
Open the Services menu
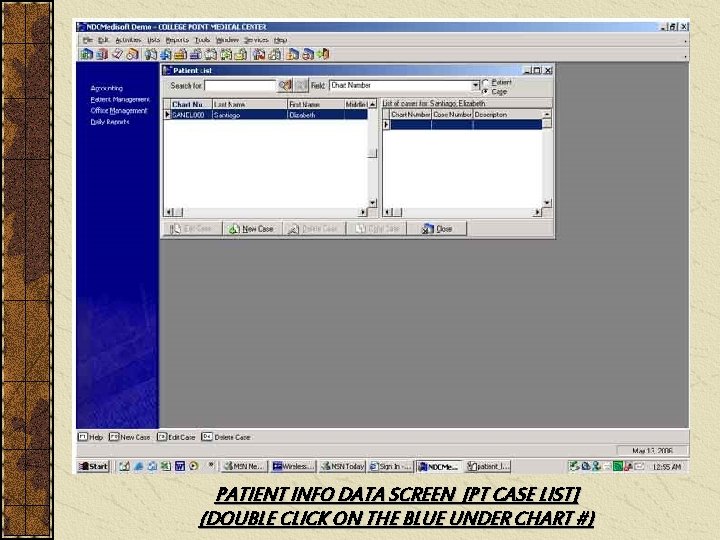256,40
